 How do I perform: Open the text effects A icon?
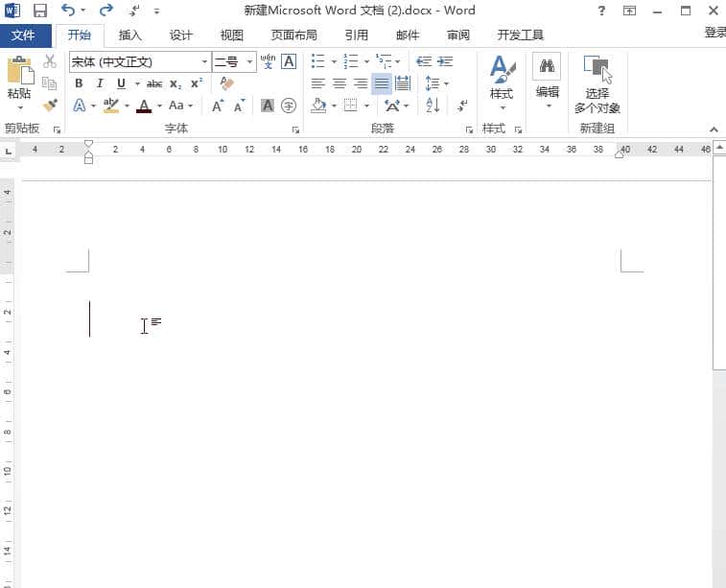(x=80, y=106)
